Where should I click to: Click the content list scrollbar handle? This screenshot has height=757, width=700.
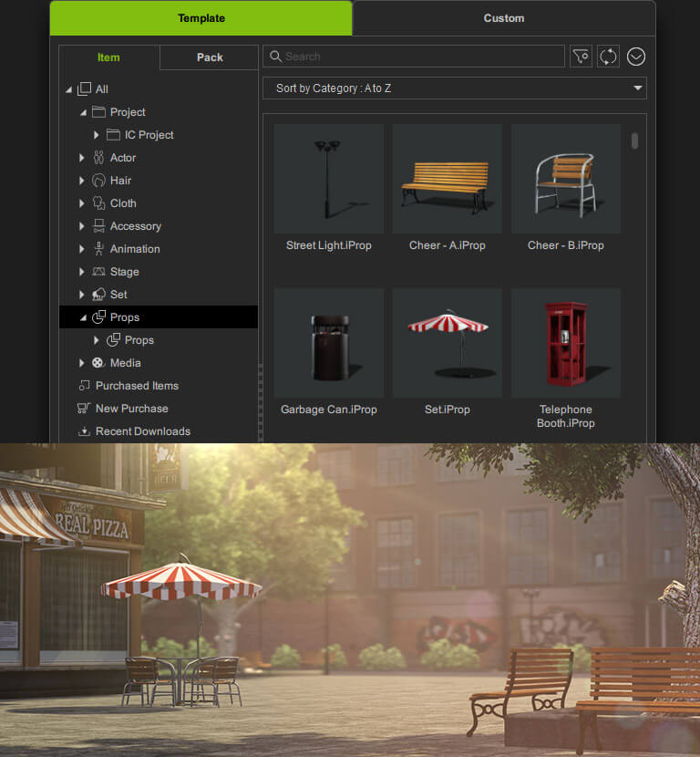(x=634, y=141)
